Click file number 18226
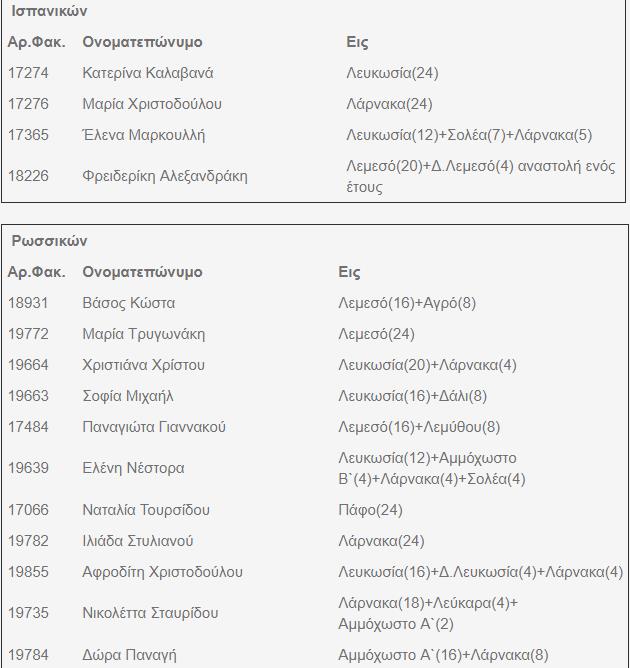 (x=28, y=176)
